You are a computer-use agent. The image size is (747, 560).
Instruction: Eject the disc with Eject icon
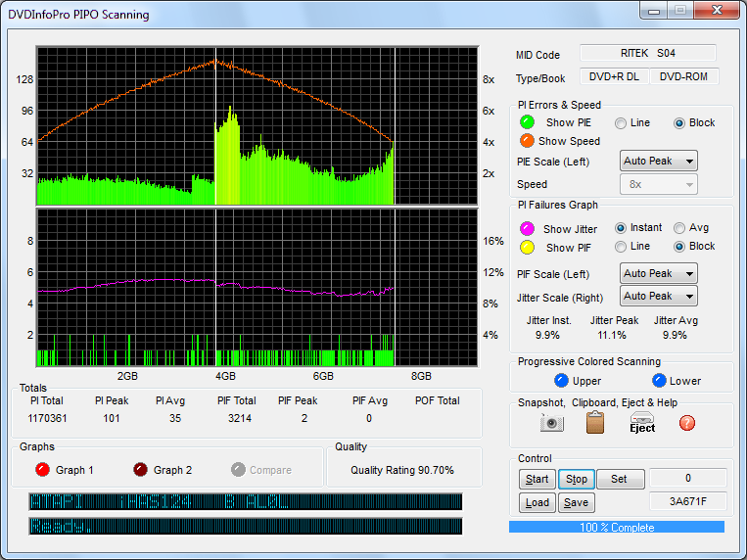[642, 422]
